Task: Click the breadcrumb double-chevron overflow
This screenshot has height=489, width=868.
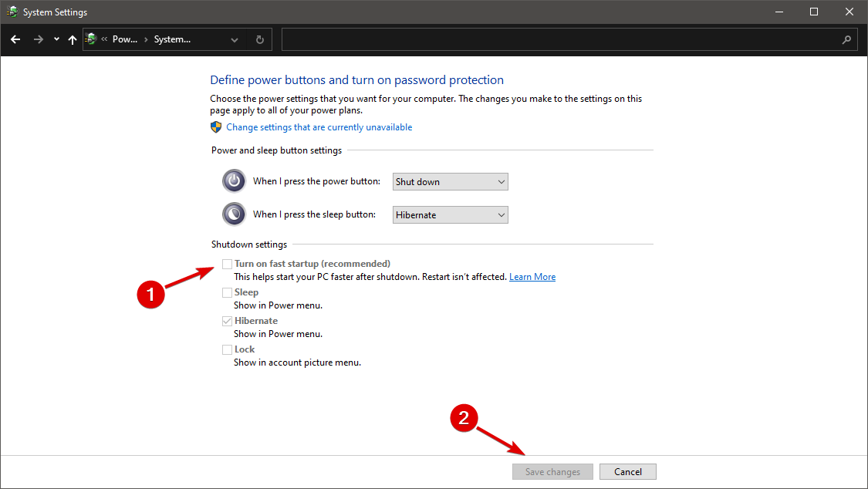Action: pos(104,39)
